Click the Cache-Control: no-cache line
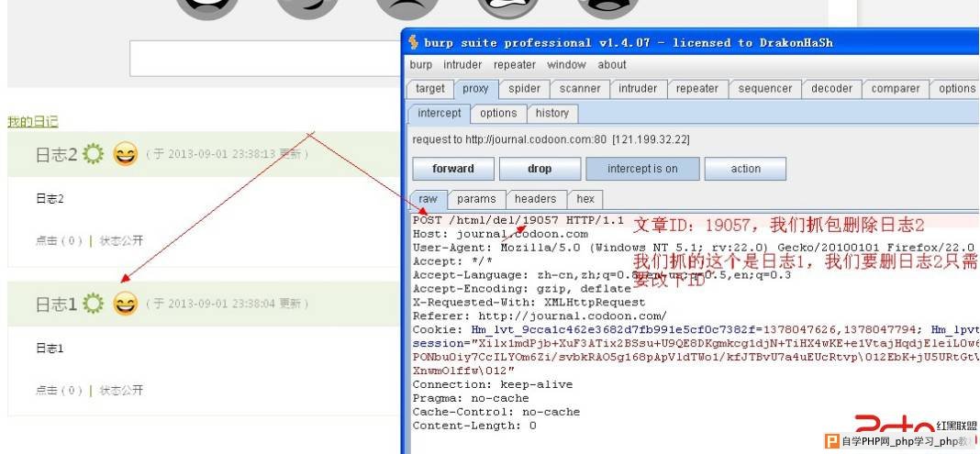The width and height of the screenshot is (980, 454). (x=496, y=412)
